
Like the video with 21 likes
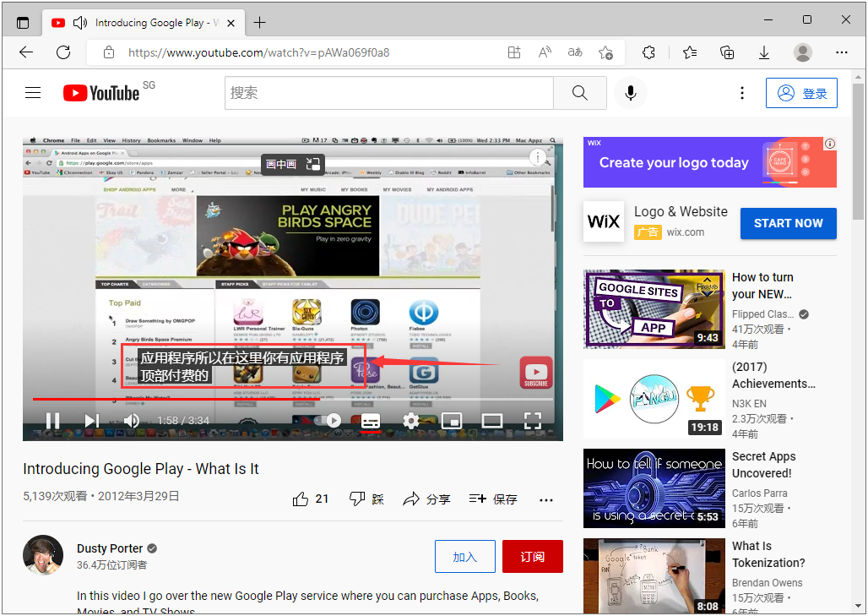311,499
